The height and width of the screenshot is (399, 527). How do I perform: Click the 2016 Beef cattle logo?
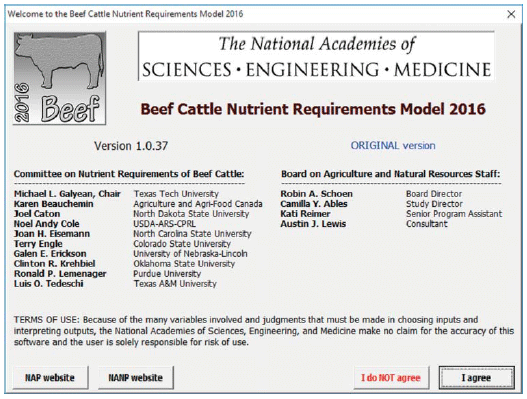(59, 78)
